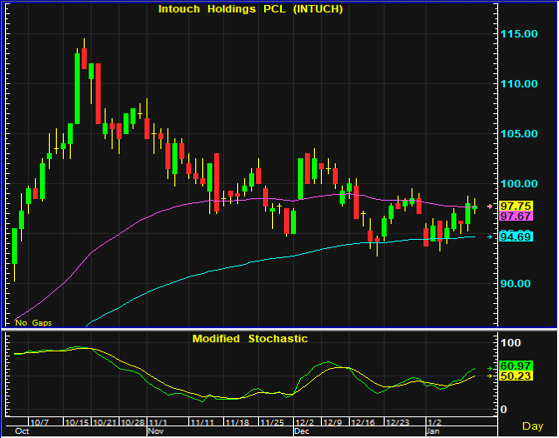Click the Jan month label on the timeline
559x438 pixels.
tap(433, 431)
